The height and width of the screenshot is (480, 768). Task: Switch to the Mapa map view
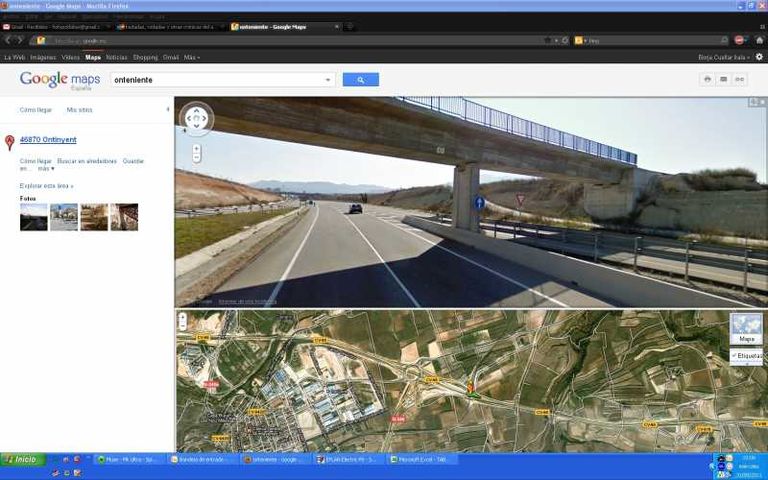746,328
